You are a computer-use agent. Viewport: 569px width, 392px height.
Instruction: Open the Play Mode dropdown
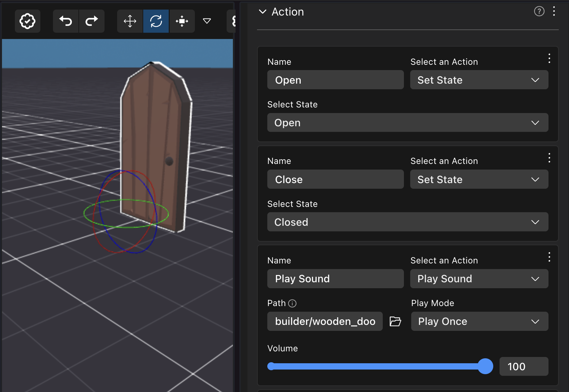(479, 321)
